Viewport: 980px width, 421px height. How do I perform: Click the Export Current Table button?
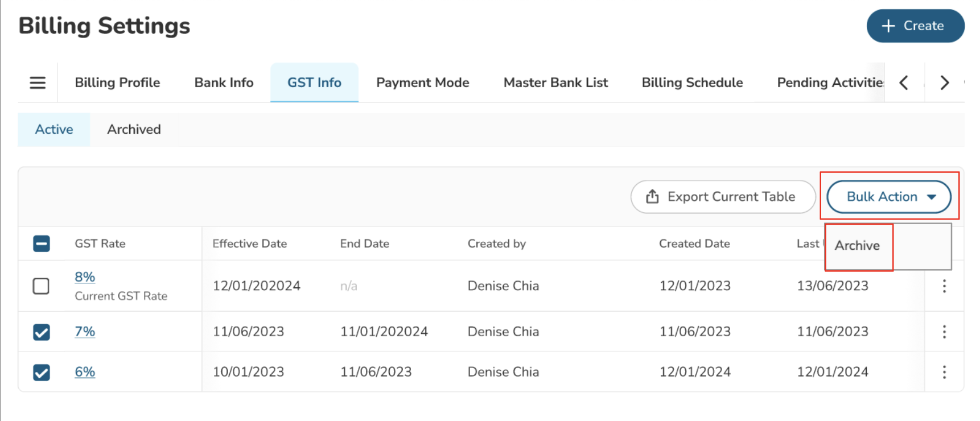coord(722,197)
